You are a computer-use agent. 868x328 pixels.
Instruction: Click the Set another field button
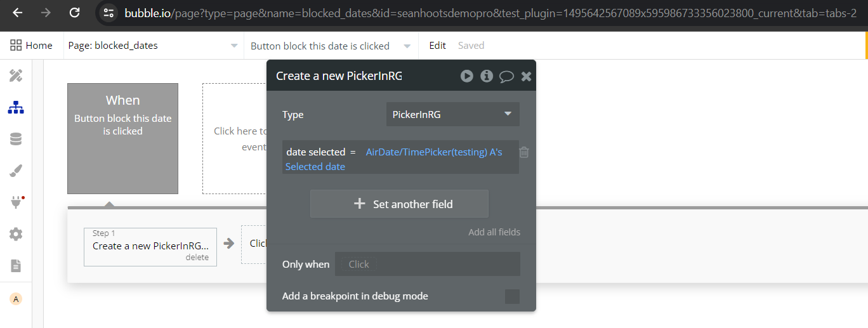[399, 204]
